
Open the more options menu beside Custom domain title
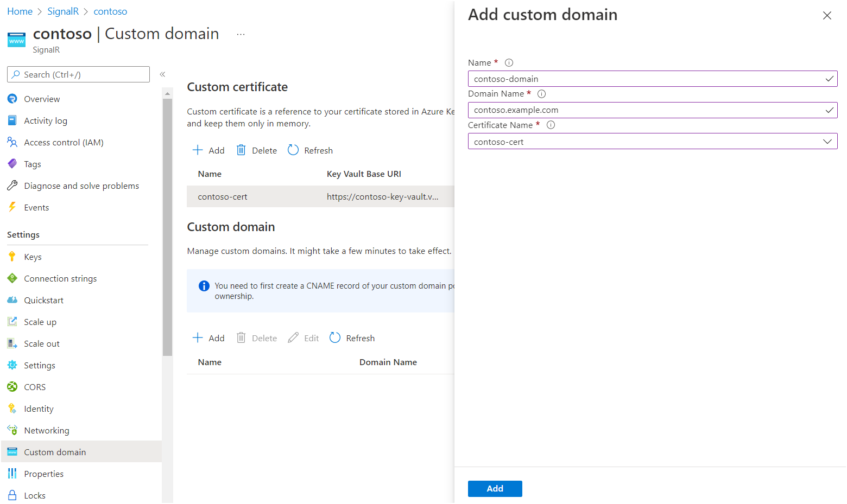(240, 34)
